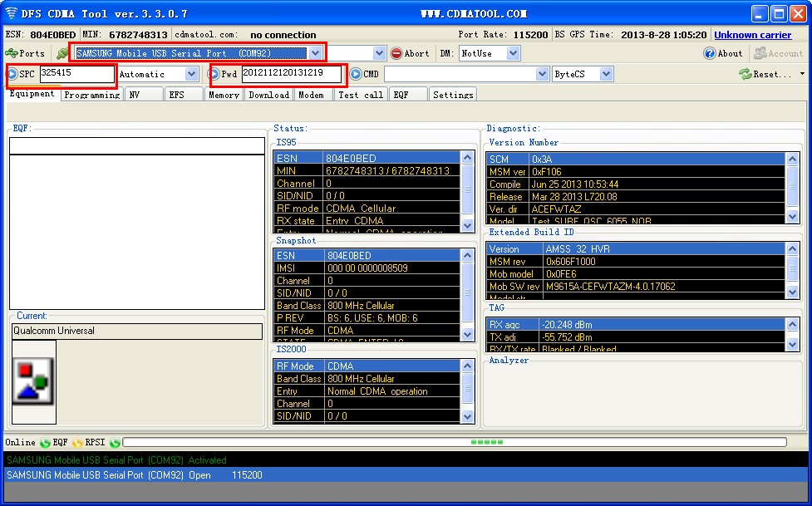Open the Automatic SPC mode dropdown

click(x=192, y=74)
